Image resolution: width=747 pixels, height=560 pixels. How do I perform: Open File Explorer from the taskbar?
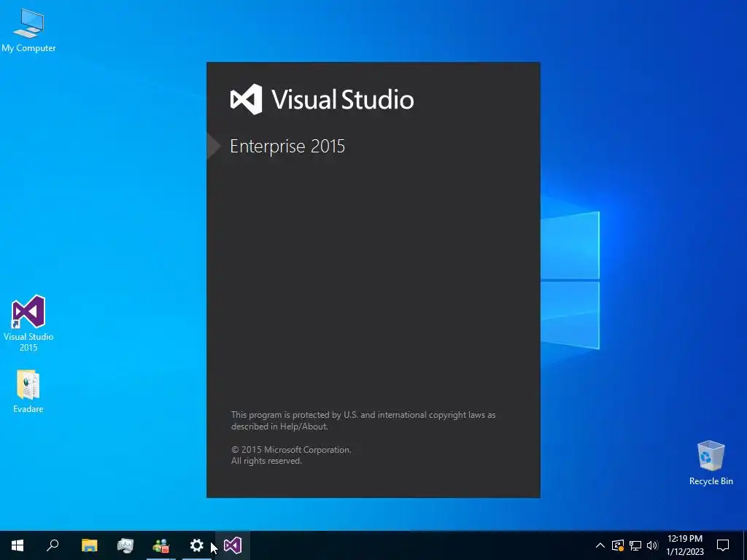[x=89, y=545]
